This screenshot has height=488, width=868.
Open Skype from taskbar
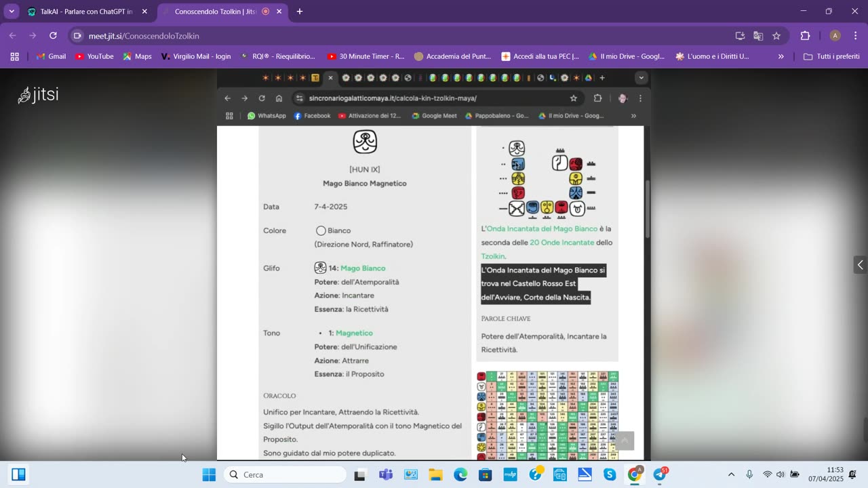tap(610, 474)
